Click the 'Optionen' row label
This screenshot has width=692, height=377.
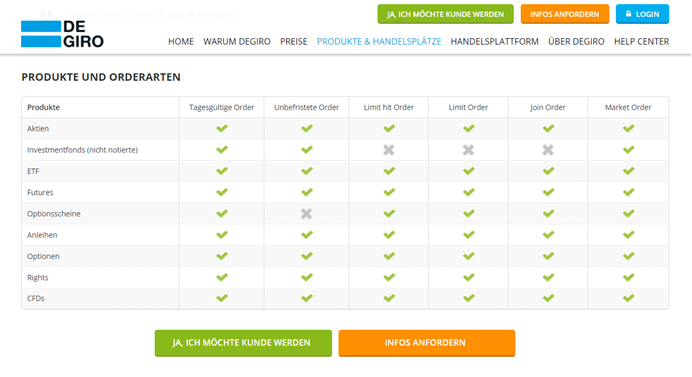click(43, 256)
